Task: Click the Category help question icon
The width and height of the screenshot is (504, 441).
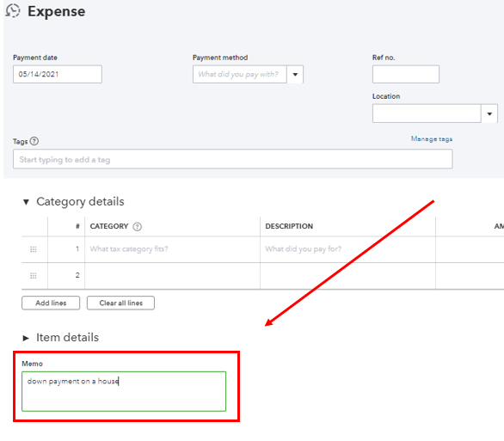Action: [138, 226]
